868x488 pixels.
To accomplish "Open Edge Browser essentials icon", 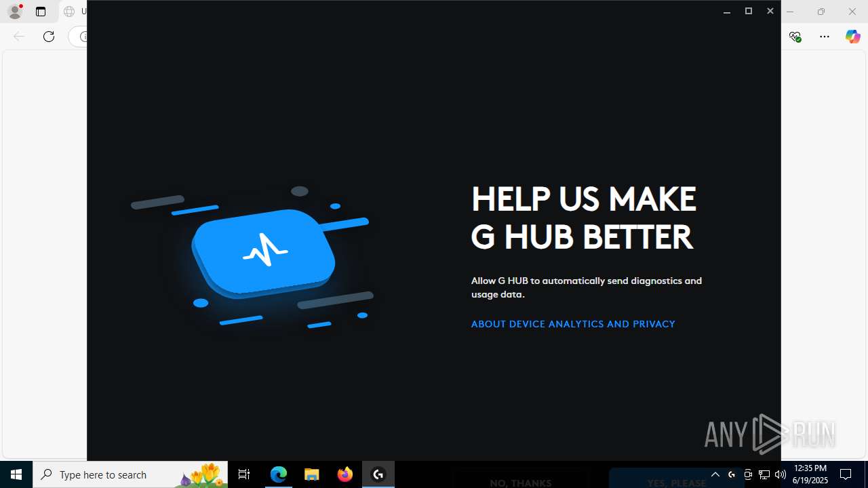I will (795, 37).
